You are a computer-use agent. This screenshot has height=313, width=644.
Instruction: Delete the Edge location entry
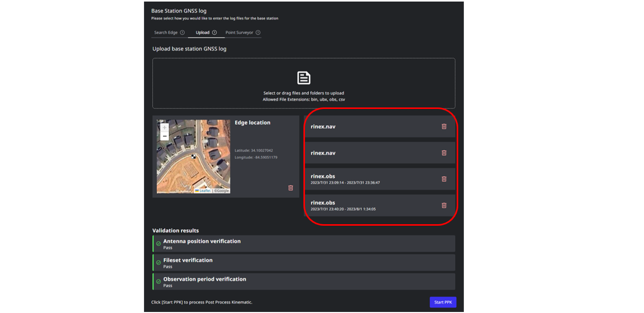tap(291, 188)
